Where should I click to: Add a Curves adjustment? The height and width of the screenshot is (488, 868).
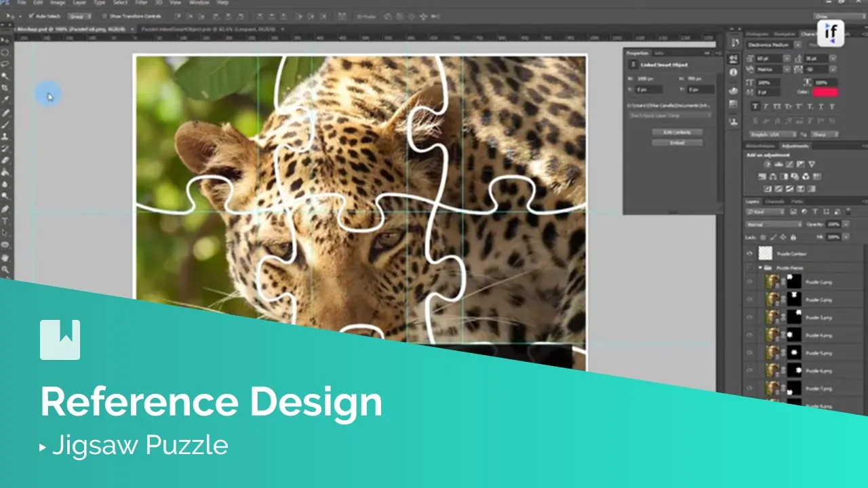click(789, 164)
